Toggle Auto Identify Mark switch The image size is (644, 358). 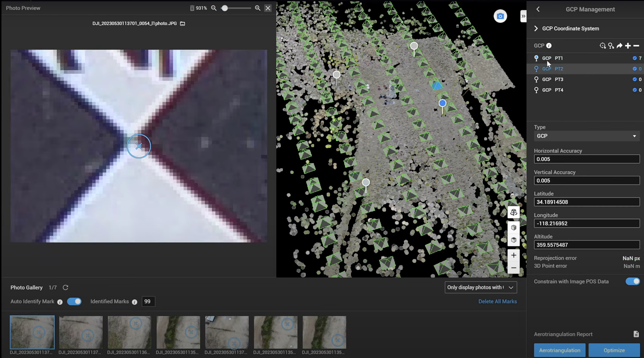74,302
